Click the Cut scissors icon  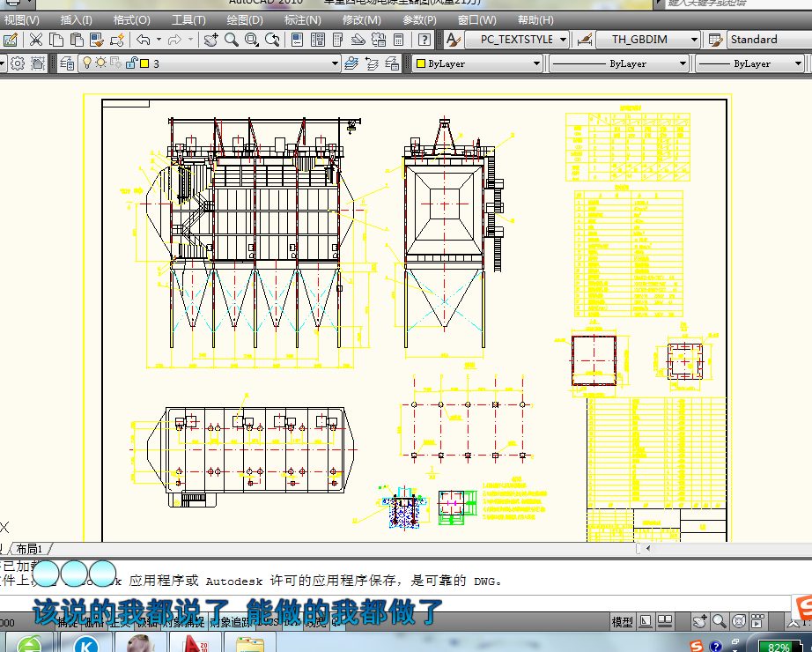35,40
